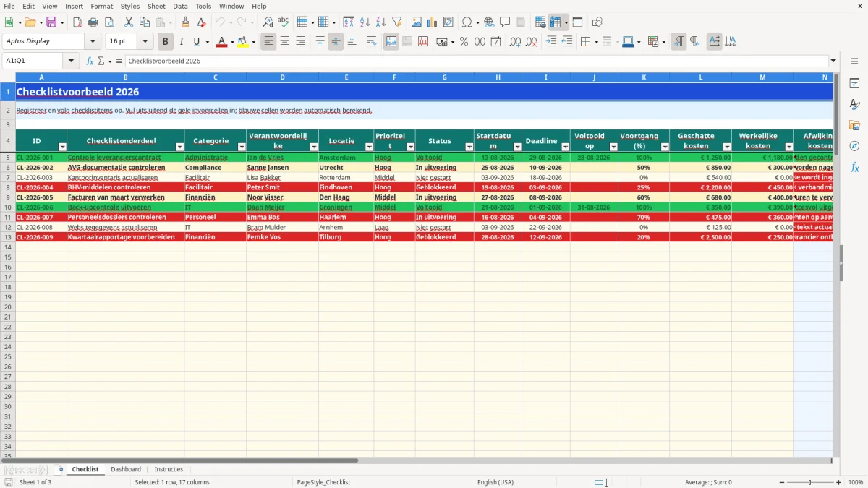Apply the red Font Color

(221, 42)
